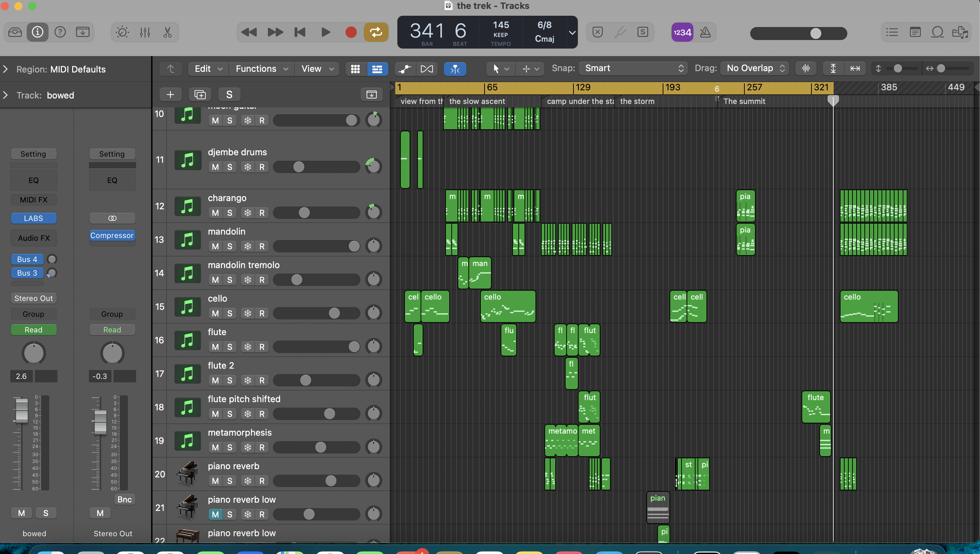Open the Snap Smart dropdown
The image size is (980, 554).
click(633, 68)
